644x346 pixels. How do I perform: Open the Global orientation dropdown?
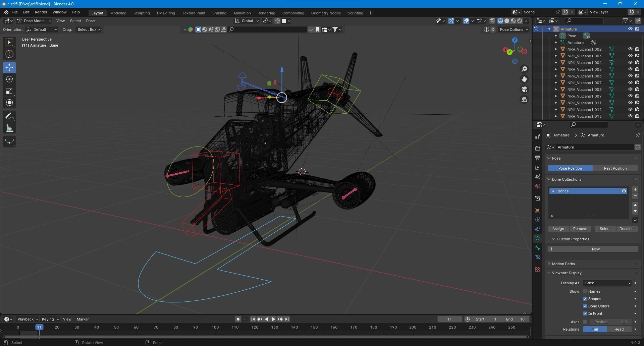[x=247, y=21]
